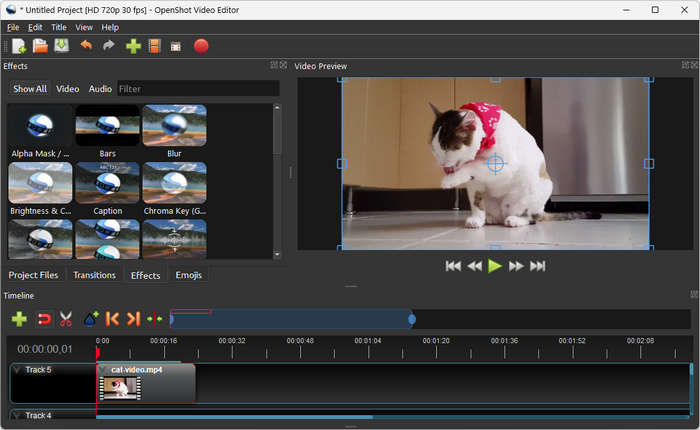Viewport: 700px width, 430px height.
Task: Click the timecode 00:00:00,01 display
Action: click(45, 349)
